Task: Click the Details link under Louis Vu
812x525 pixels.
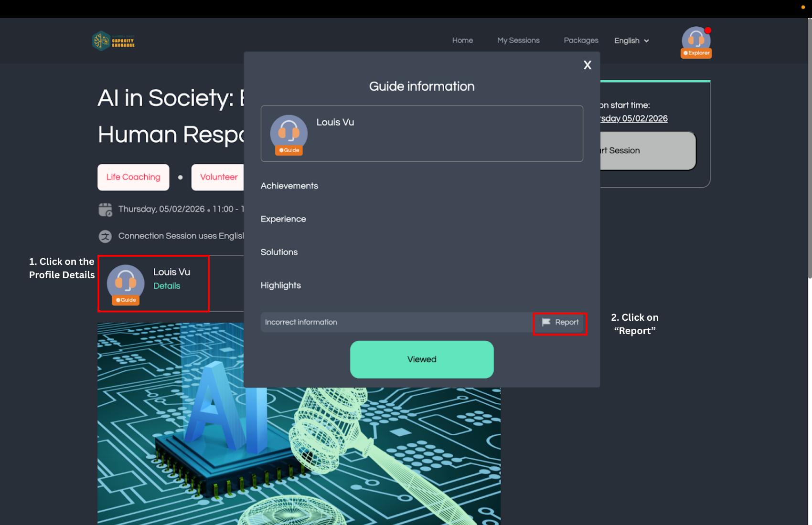Action: (167, 286)
